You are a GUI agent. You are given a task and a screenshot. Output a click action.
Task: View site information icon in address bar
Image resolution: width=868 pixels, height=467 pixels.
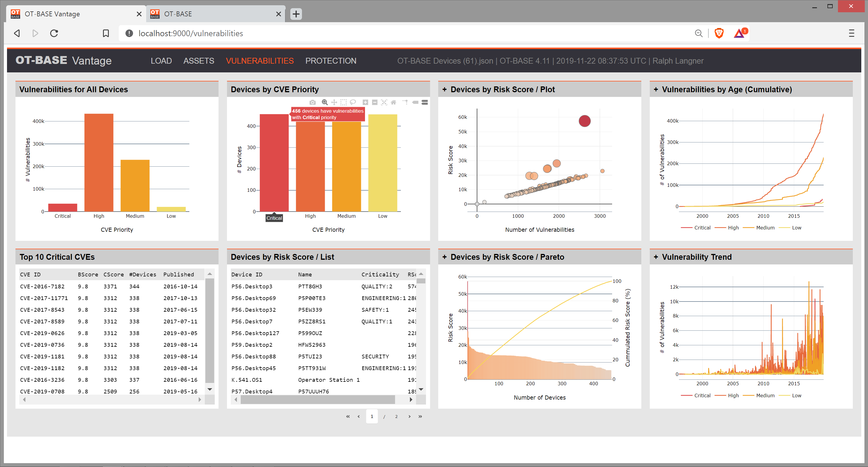pyautogui.click(x=129, y=33)
